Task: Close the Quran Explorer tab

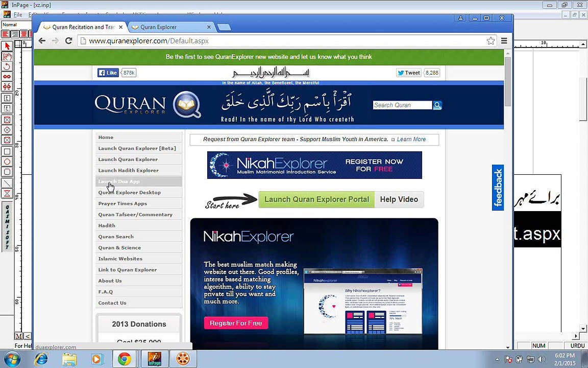Action: click(x=209, y=27)
